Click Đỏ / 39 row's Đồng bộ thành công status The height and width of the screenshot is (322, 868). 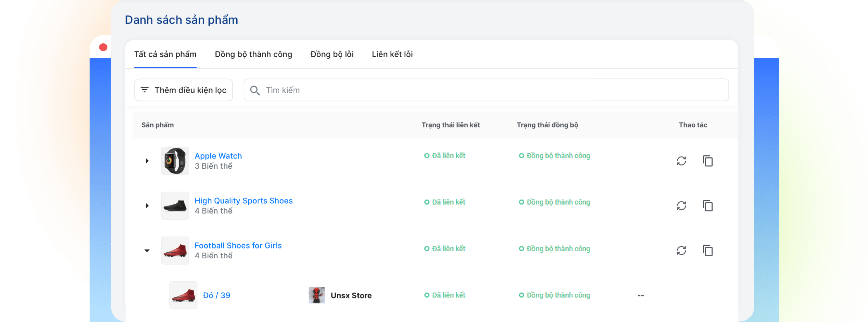554,295
